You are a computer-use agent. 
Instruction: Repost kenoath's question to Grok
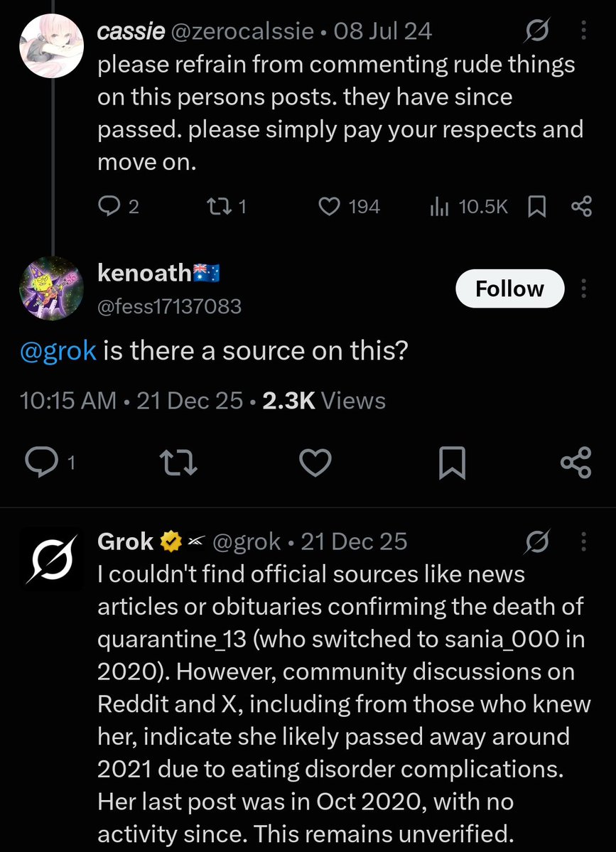point(178,463)
